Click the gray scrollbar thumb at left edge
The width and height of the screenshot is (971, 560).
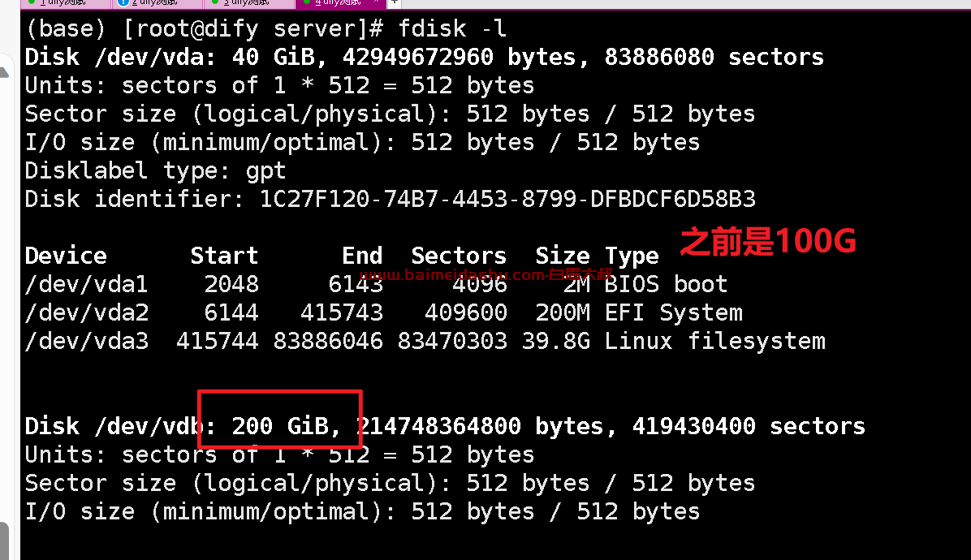4,541
